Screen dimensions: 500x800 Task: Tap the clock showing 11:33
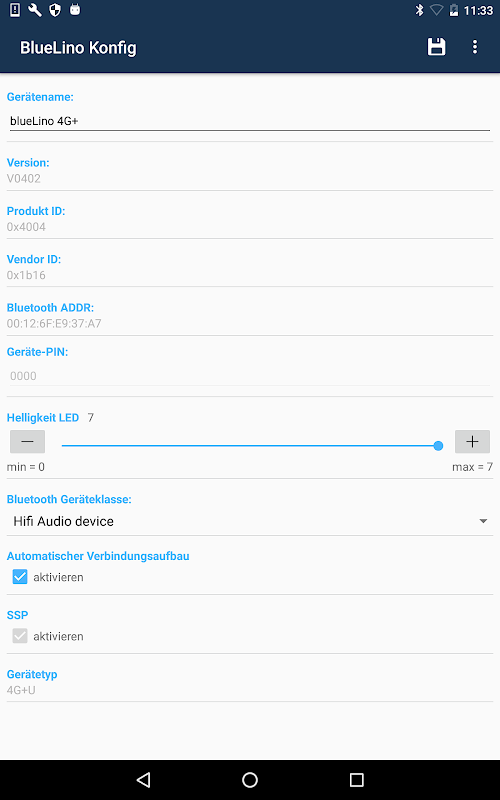[478, 10]
